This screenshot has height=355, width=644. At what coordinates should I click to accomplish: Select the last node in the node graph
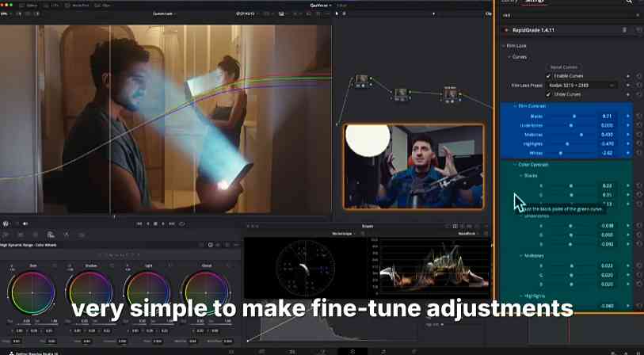[x=451, y=94]
